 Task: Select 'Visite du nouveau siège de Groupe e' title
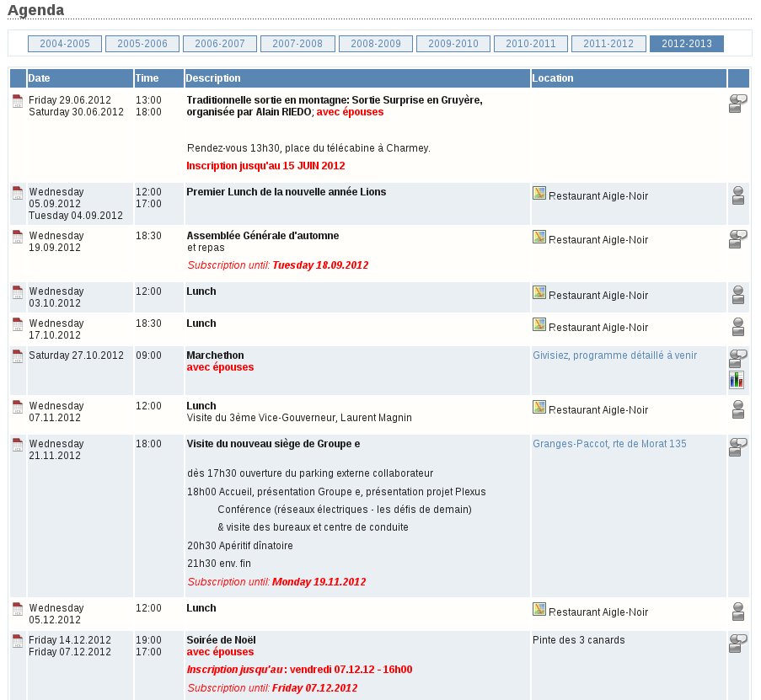coord(273,444)
